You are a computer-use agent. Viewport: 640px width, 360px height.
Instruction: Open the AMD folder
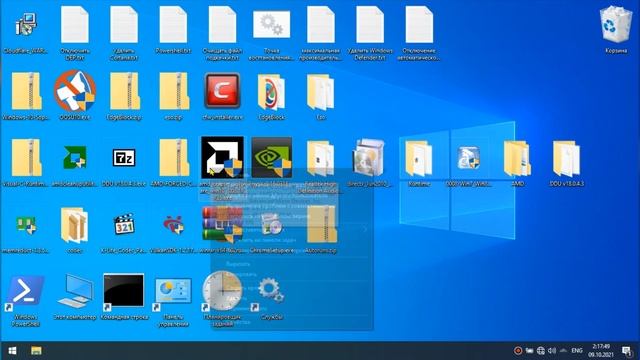518,159
